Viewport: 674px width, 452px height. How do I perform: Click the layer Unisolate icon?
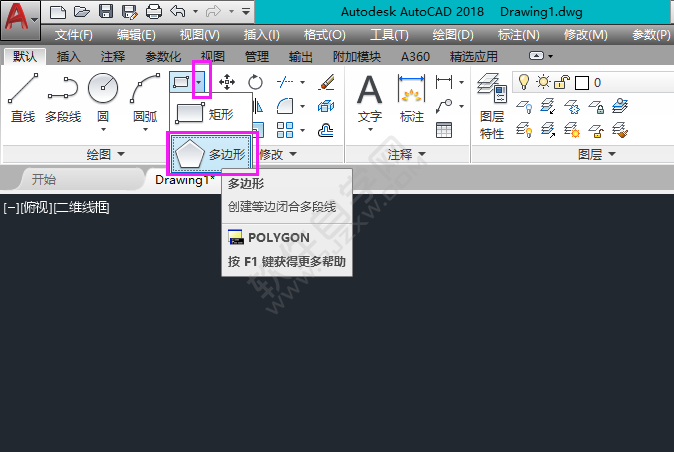coord(548,130)
